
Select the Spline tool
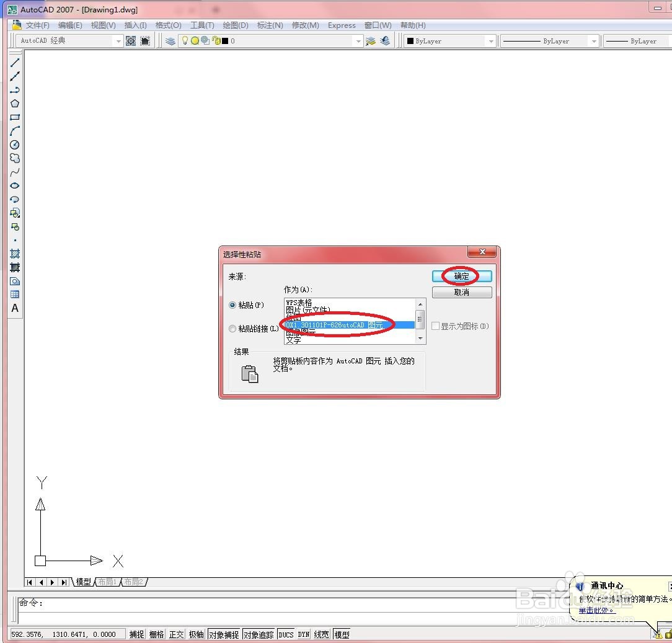pos(15,172)
